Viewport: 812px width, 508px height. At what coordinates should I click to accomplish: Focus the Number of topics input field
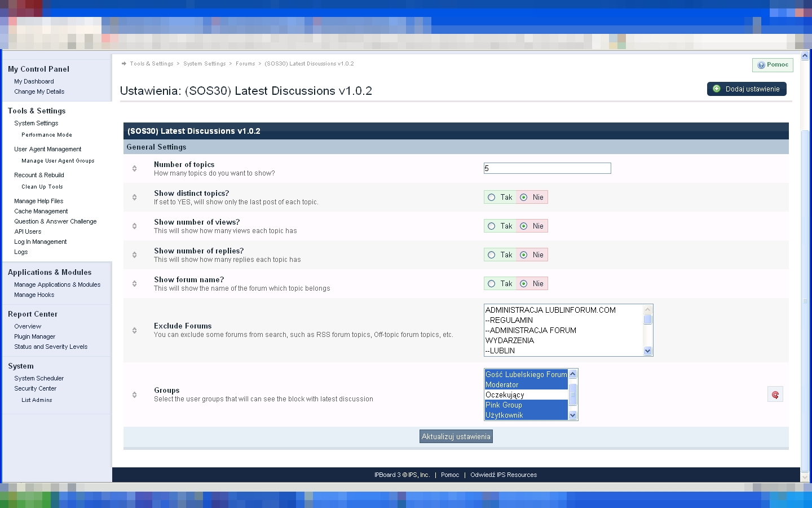[547, 168]
